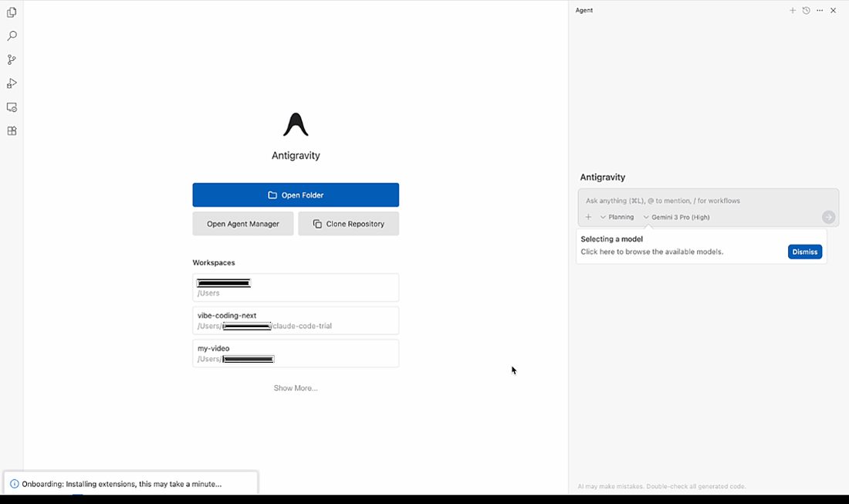Click the Open Folder button

pos(296,195)
